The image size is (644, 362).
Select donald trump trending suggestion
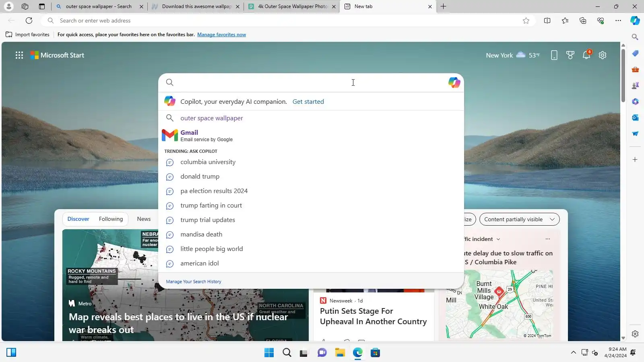(311, 177)
